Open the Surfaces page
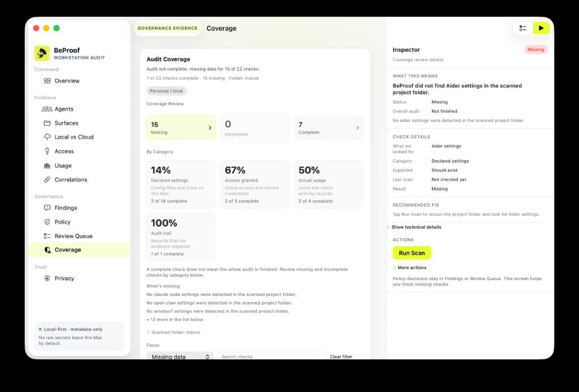The width and height of the screenshot is (579, 392). point(79,123)
